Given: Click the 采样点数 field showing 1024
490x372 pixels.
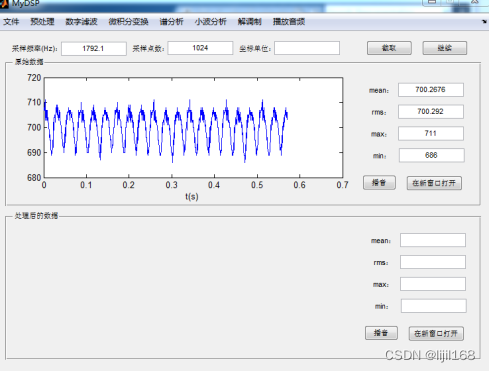Looking at the screenshot, I should pyautogui.click(x=200, y=48).
